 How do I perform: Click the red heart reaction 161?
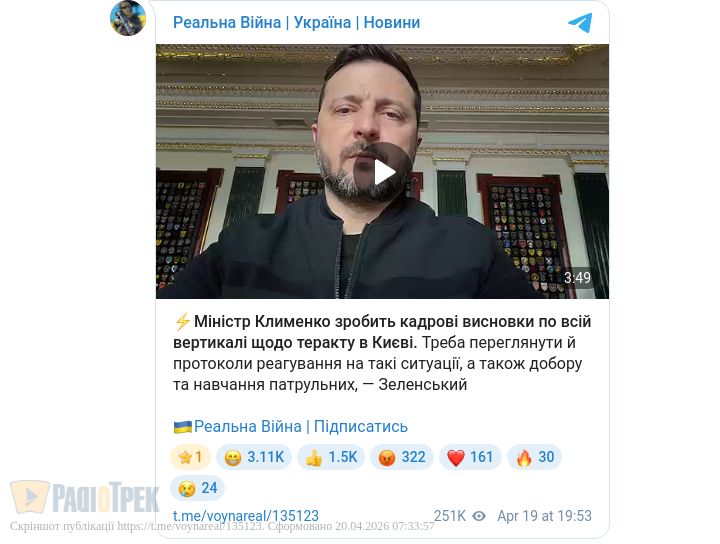point(470,457)
